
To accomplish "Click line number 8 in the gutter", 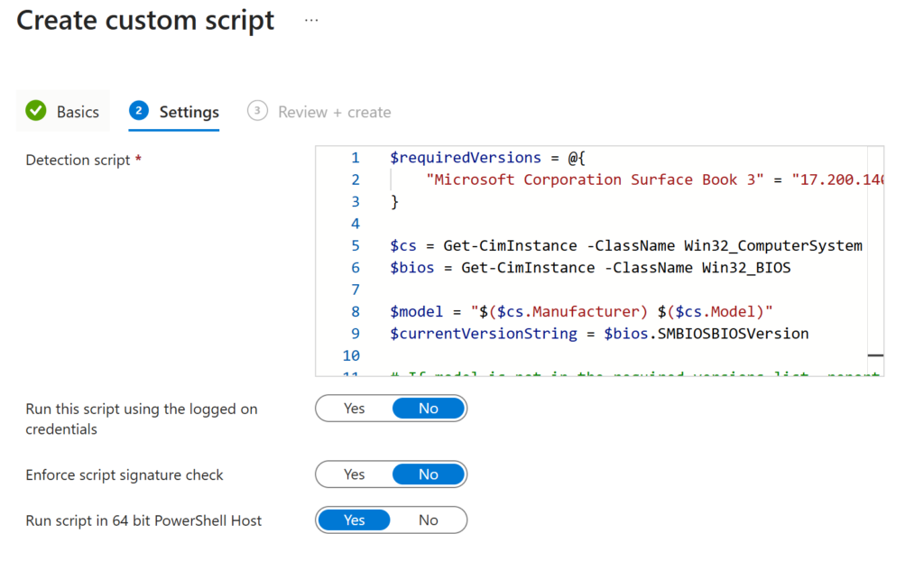I will (355, 312).
